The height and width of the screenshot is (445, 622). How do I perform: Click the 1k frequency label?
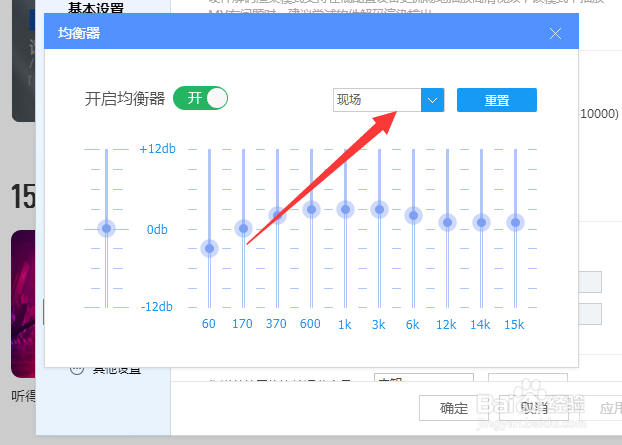[345, 325]
